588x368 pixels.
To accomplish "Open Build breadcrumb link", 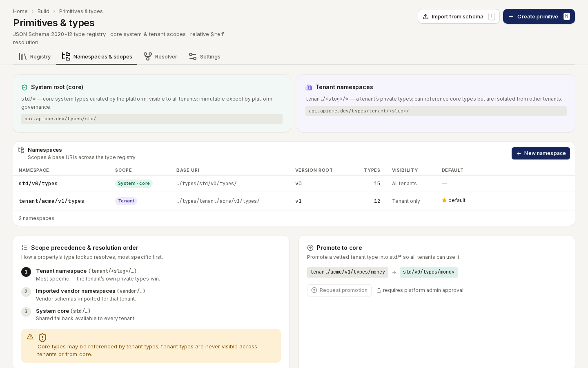I will (43, 11).
